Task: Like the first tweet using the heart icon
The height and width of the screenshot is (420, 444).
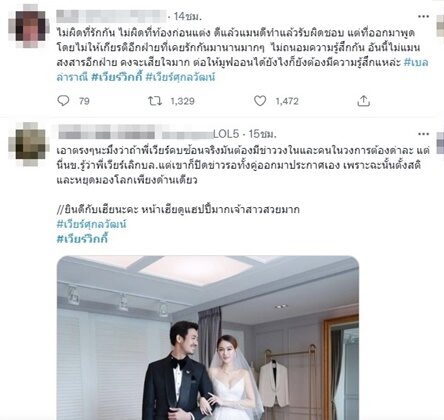Action: [260, 101]
